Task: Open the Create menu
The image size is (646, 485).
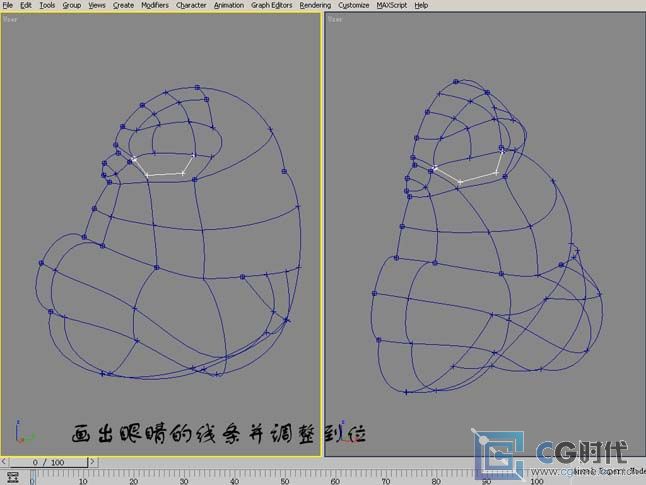Action: point(123,5)
